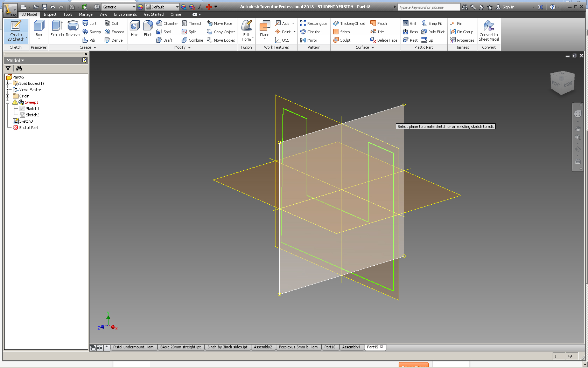Viewport: 588px width, 368px height.
Task: Click the Derive tool
Action: (114, 40)
